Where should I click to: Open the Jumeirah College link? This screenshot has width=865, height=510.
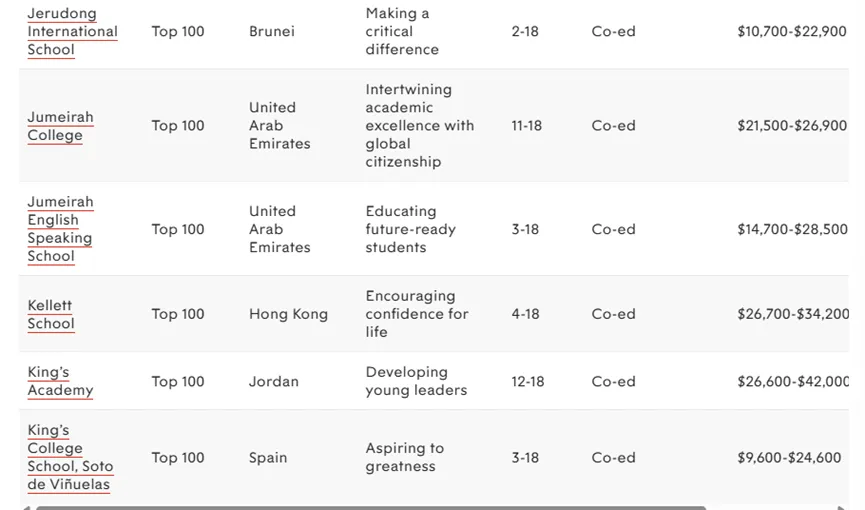[x=60, y=125]
